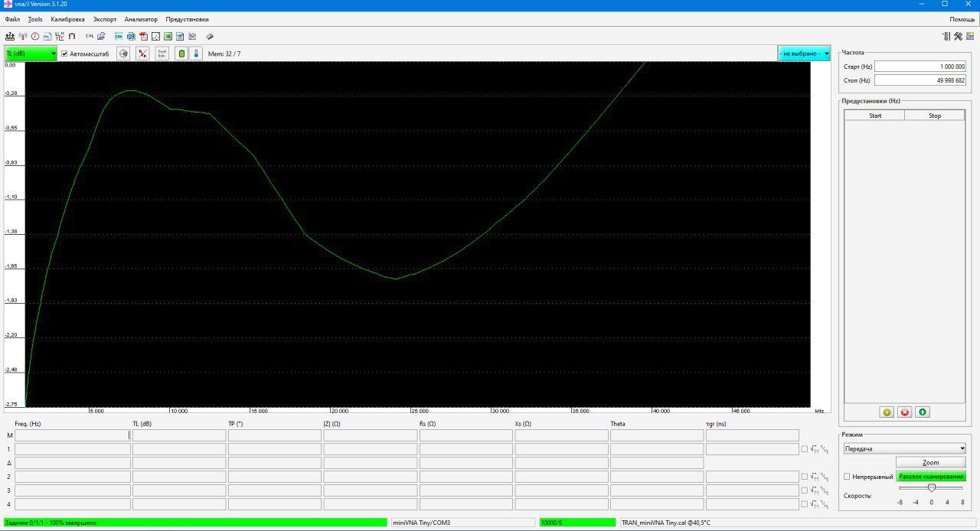This screenshot has width=980, height=531.
Task: Click the dotted scatter-plot export icon
Action: click(x=155, y=36)
